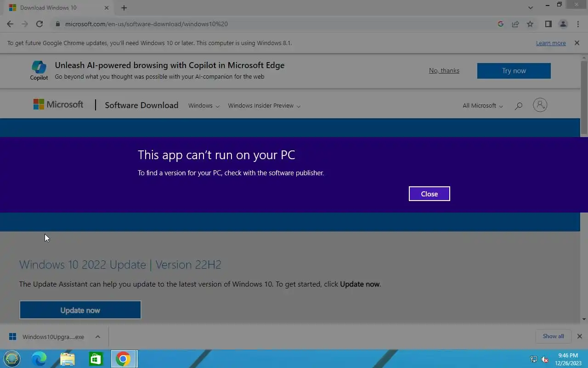Go back to the previous page
This screenshot has height=368, width=588.
click(10, 24)
